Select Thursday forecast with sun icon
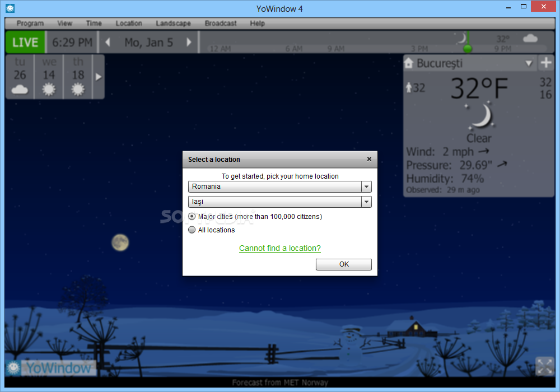Viewport: 560px width, 392px height. click(78, 76)
